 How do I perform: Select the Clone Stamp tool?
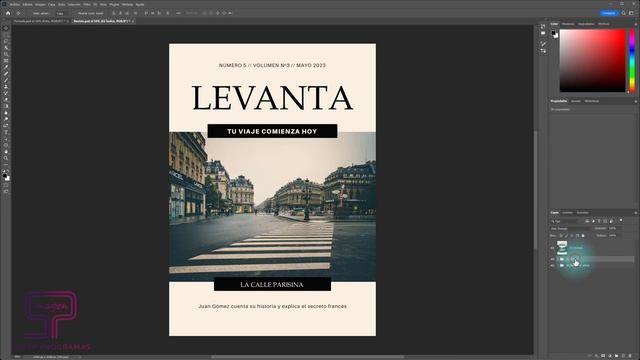coord(6,87)
